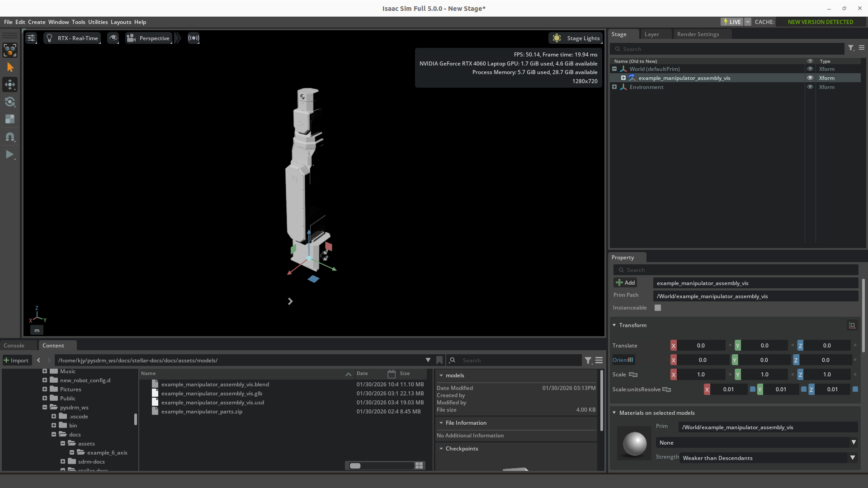Click the arrow Select tool icon
868x488 pixels.
(x=10, y=67)
